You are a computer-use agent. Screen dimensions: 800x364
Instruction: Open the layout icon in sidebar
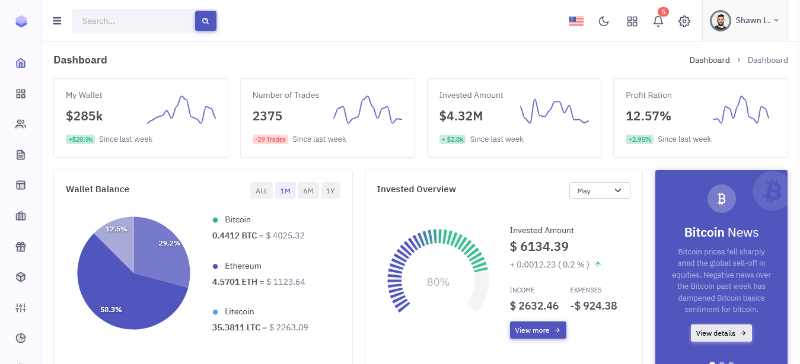(x=21, y=185)
